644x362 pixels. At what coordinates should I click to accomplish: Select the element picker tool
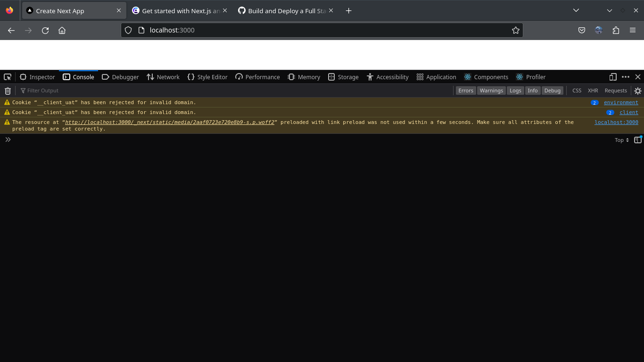click(x=7, y=77)
